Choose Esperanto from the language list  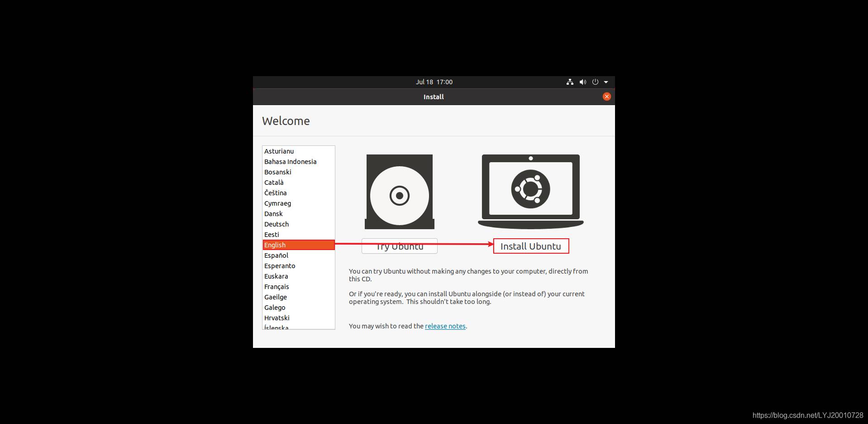[299, 266]
